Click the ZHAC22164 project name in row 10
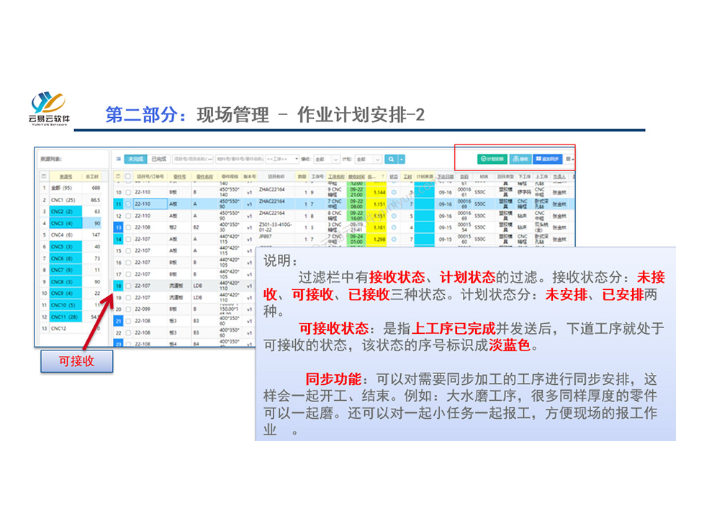The height and width of the screenshot is (528, 704). (272, 189)
